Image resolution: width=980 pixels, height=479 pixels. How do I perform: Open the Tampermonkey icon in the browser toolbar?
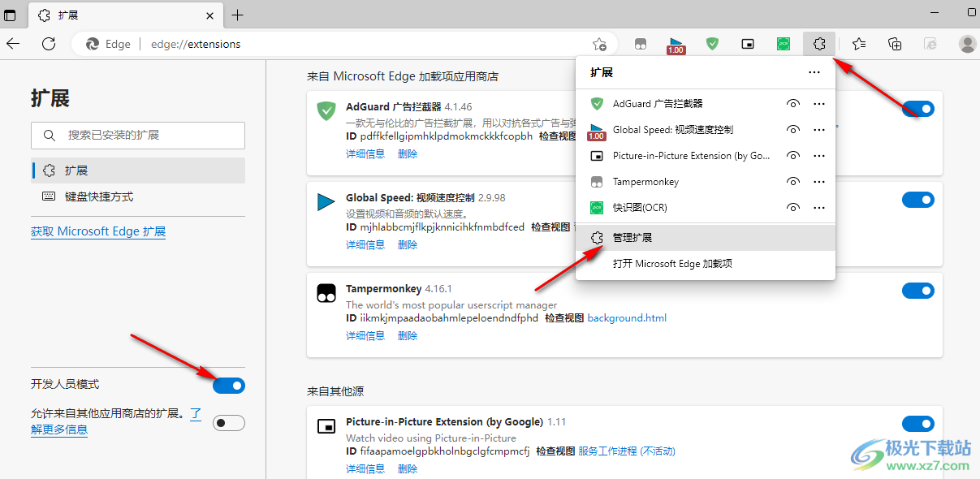(x=641, y=44)
